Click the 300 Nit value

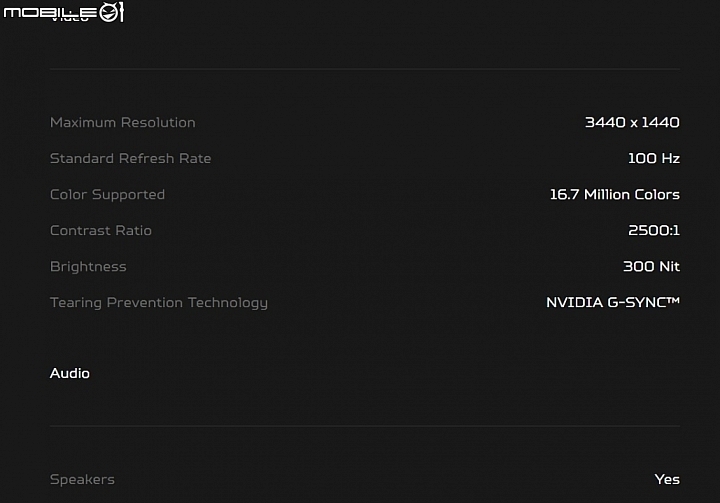pos(651,266)
